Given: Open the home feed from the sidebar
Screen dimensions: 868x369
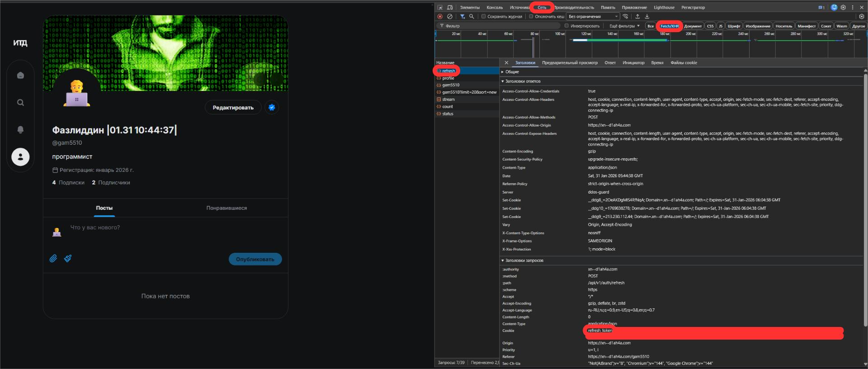Looking at the screenshot, I should (20, 76).
